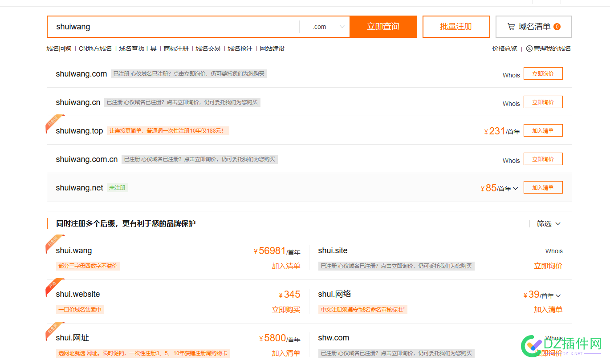Click the shw.com domain name
Screen dimensions: 610x364
tap(333, 338)
